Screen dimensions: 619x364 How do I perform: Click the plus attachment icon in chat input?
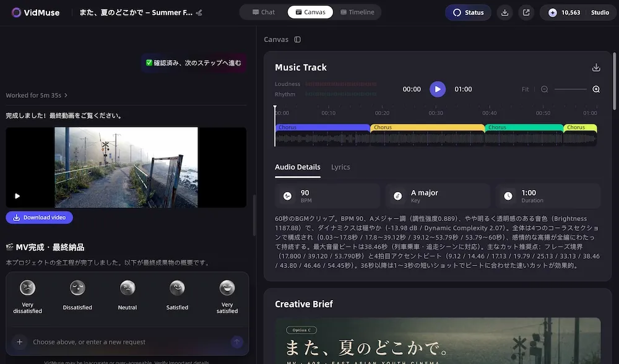point(19,342)
